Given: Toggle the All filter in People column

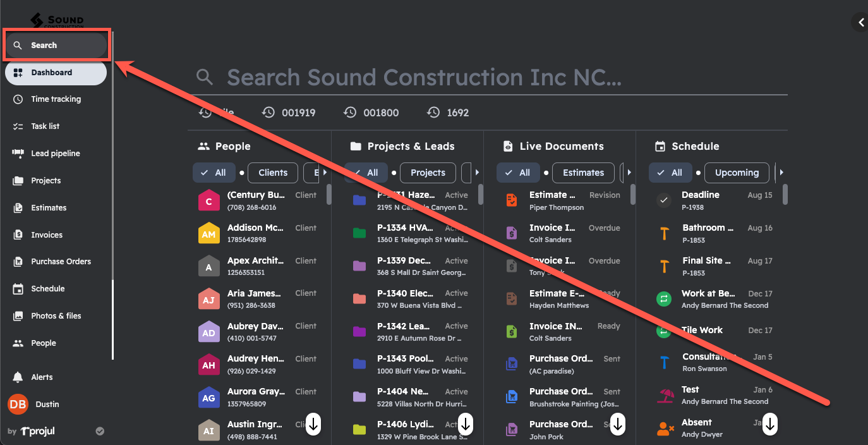Looking at the screenshot, I should [x=214, y=173].
